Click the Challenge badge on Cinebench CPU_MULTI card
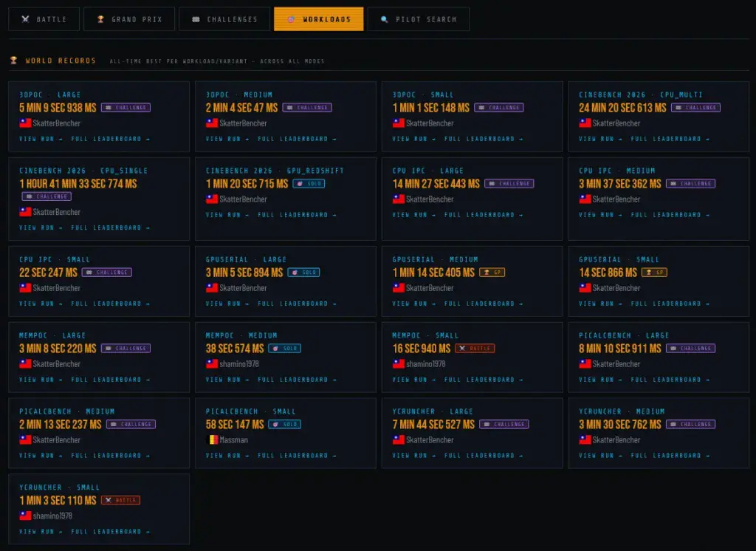 click(695, 108)
